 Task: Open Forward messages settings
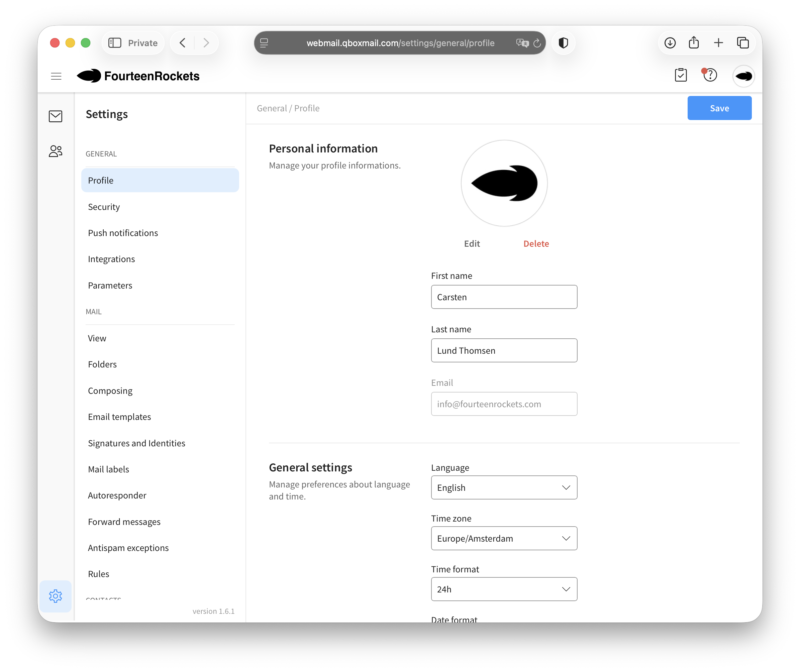[160, 522]
